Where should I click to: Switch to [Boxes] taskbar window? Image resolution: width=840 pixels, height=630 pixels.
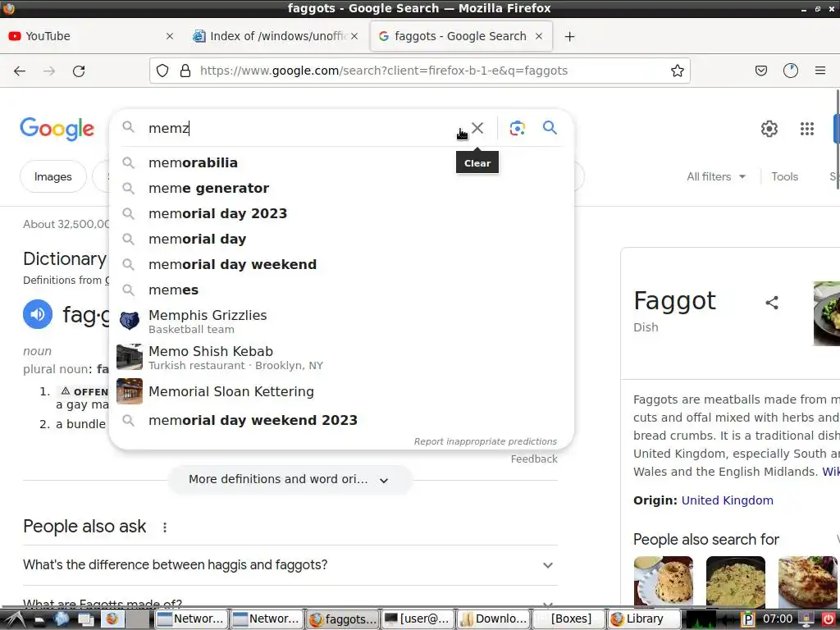coord(569,619)
